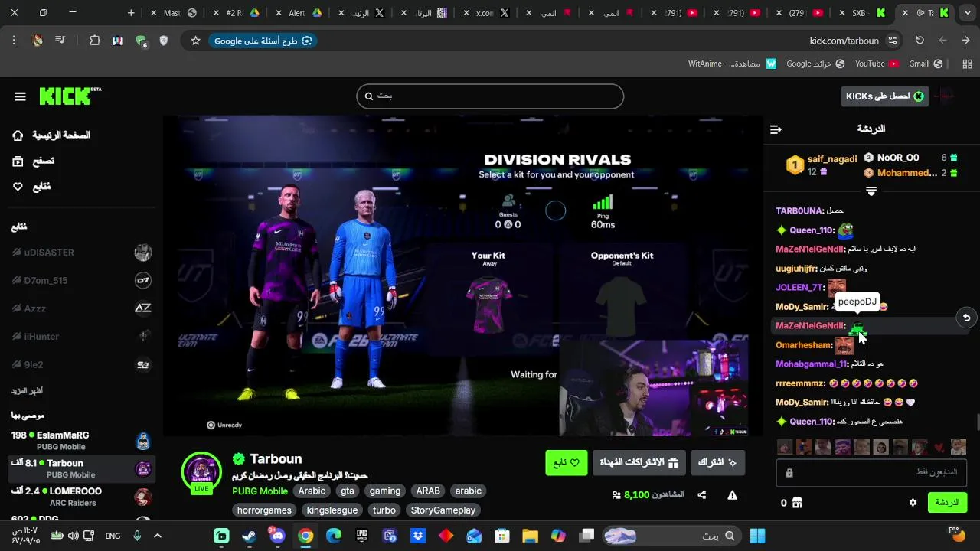Open the YouTube bookmark
Screen dimensions: 980x551
click(877, 64)
